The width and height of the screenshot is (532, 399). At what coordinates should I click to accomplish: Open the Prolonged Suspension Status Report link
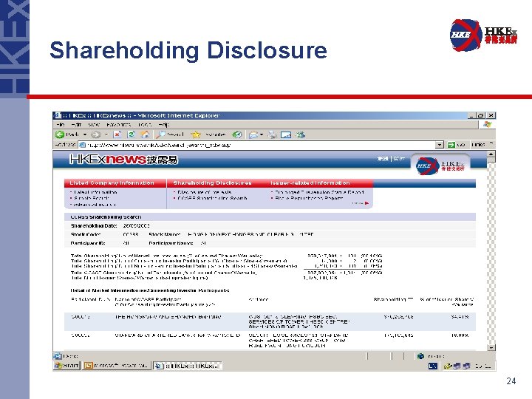pos(319,192)
